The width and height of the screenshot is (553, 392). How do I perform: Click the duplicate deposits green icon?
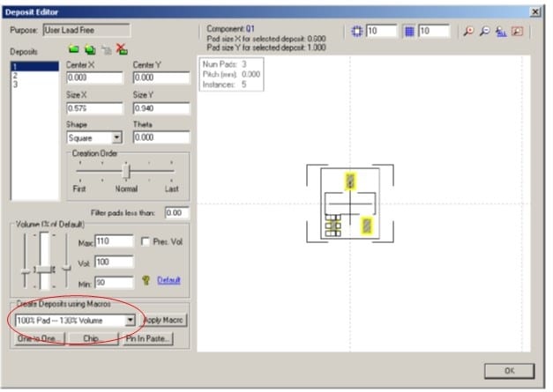[x=90, y=49]
